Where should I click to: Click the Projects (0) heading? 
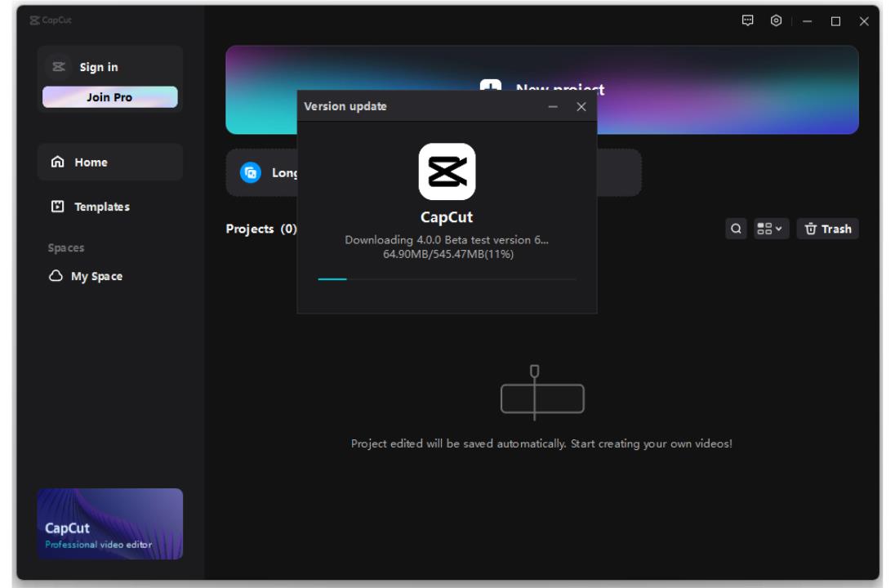(x=261, y=229)
